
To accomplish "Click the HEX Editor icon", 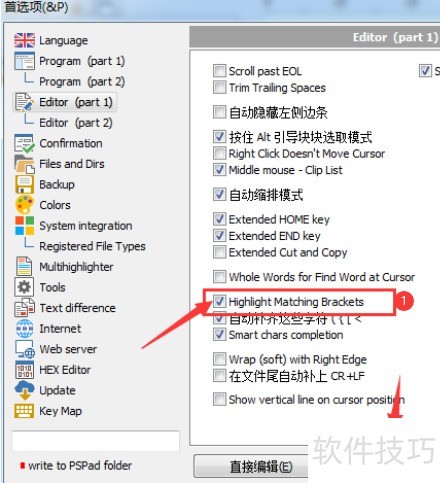I will click(x=24, y=370).
